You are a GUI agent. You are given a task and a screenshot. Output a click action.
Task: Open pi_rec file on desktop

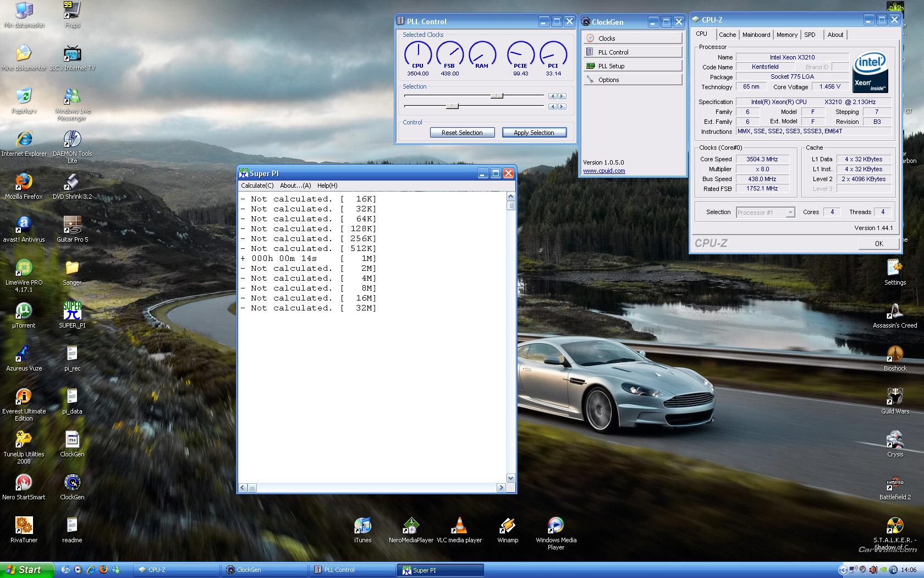pos(72,358)
